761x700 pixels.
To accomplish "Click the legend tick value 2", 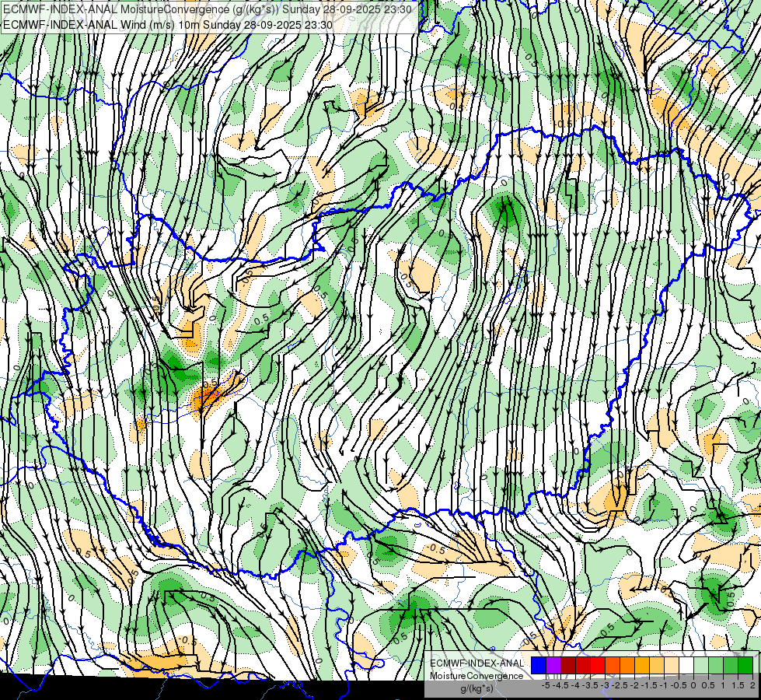I will 752,685.
